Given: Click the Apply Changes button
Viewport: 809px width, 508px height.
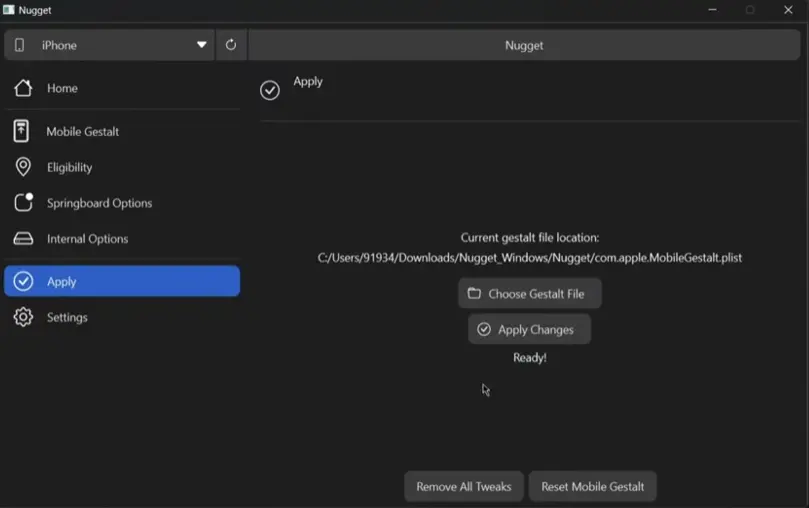Looking at the screenshot, I should click(529, 329).
